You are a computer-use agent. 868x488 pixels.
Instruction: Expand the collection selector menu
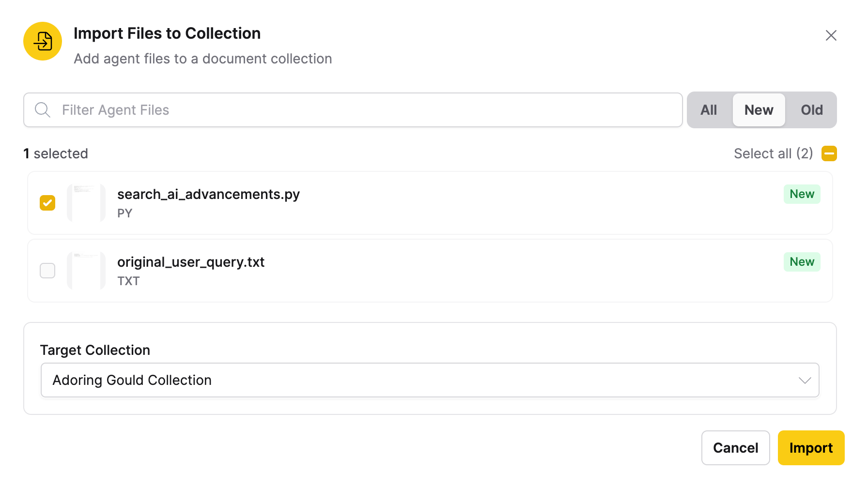(x=429, y=380)
